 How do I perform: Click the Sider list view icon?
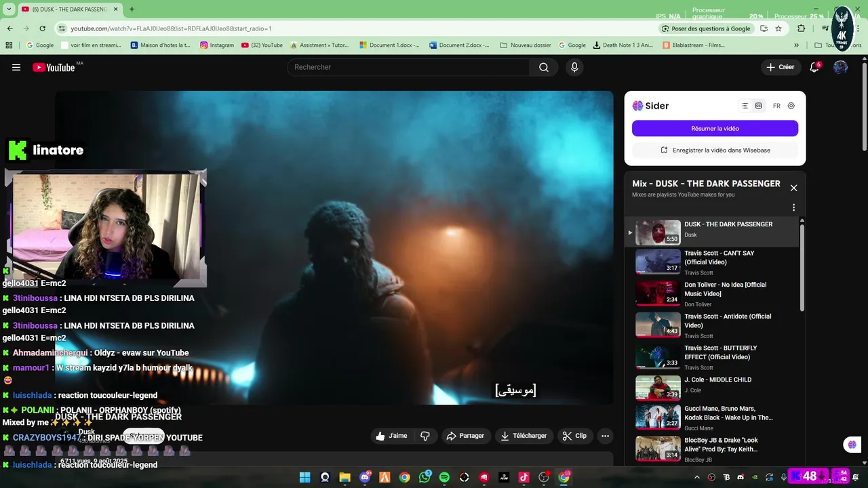(745, 106)
